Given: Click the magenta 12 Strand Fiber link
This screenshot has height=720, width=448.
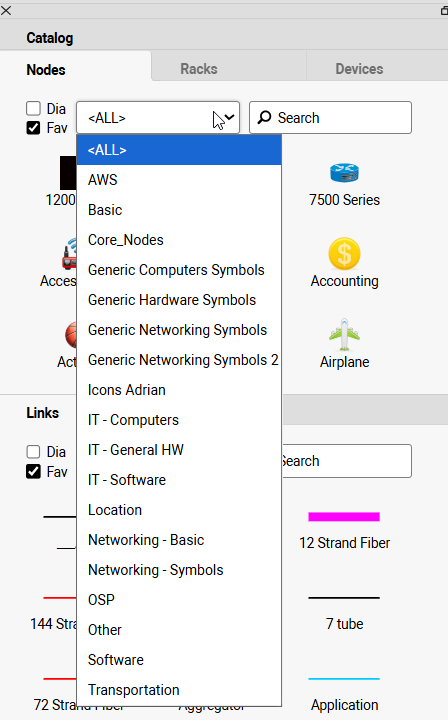Looking at the screenshot, I should coord(344,517).
